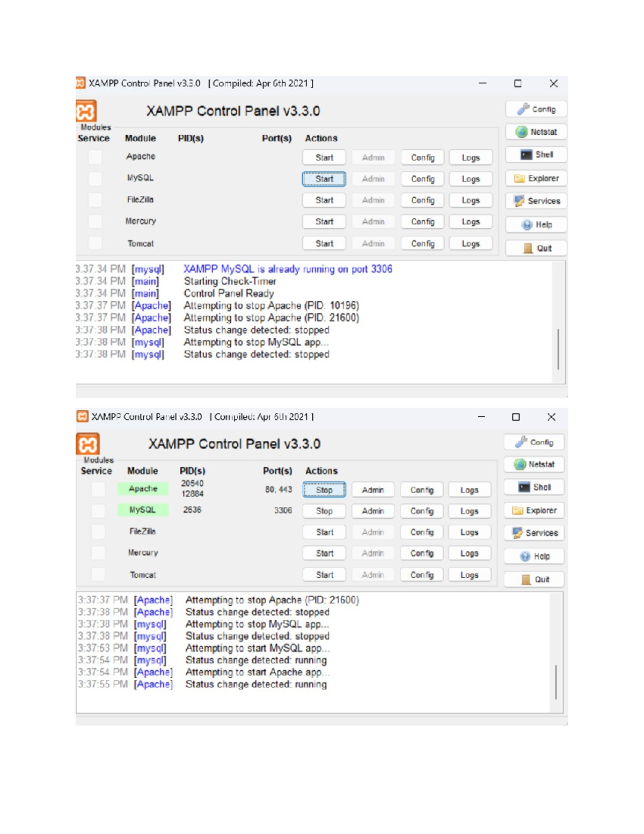644x834 pixels.
Task: Start MySQL in upper window
Action: [324, 179]
